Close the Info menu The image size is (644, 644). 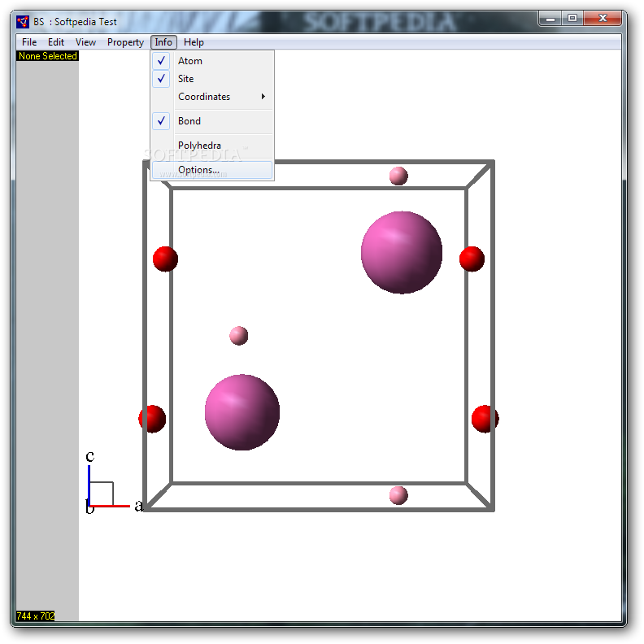tap(163, 42)
